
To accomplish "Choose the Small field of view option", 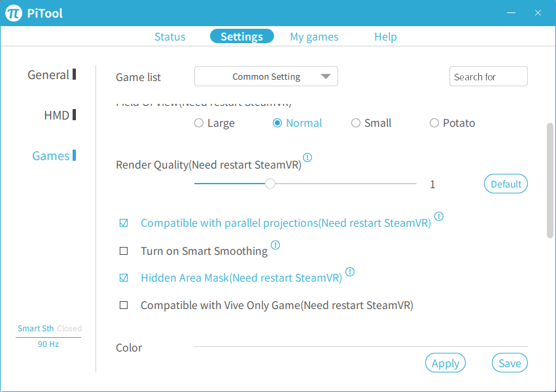I will click(x=356, y=123).
